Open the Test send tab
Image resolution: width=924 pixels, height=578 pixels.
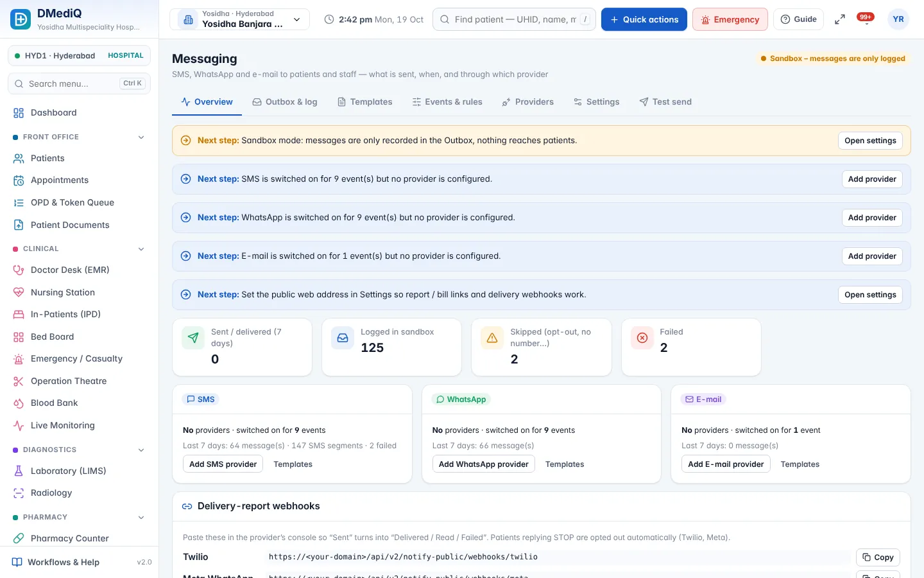[665, 102]
